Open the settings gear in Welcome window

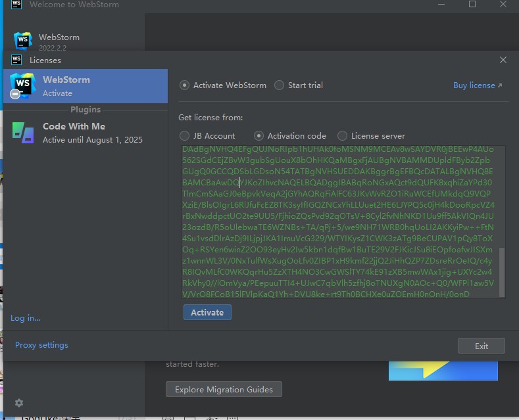[19, 403]
